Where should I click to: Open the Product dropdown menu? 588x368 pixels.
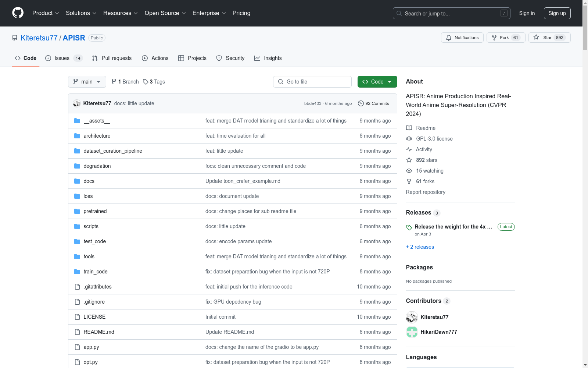click(x=46, y=13)
